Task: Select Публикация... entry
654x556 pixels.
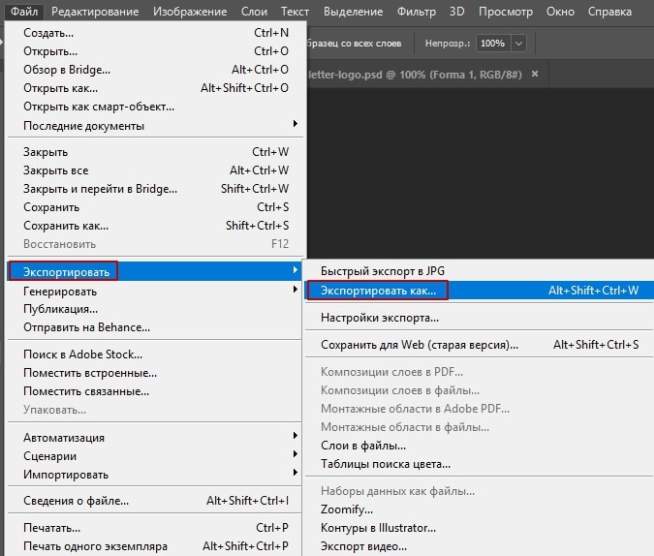Action: point(154,309)
